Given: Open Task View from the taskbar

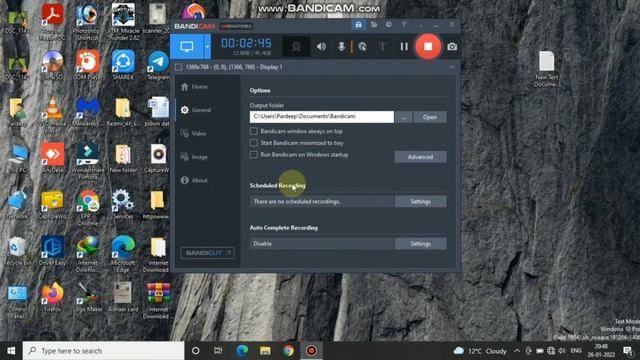Looking at the screenshot, I should (218, 351).
